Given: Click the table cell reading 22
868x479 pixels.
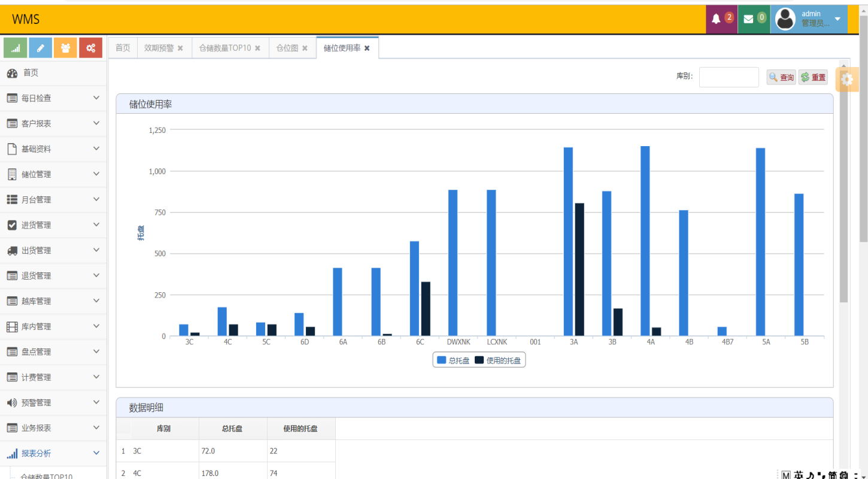Looking at the screenshot, I should pos(301,451).
